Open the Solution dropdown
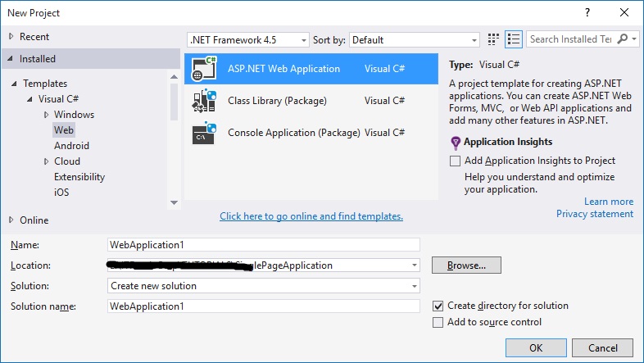 pos(263,286)
